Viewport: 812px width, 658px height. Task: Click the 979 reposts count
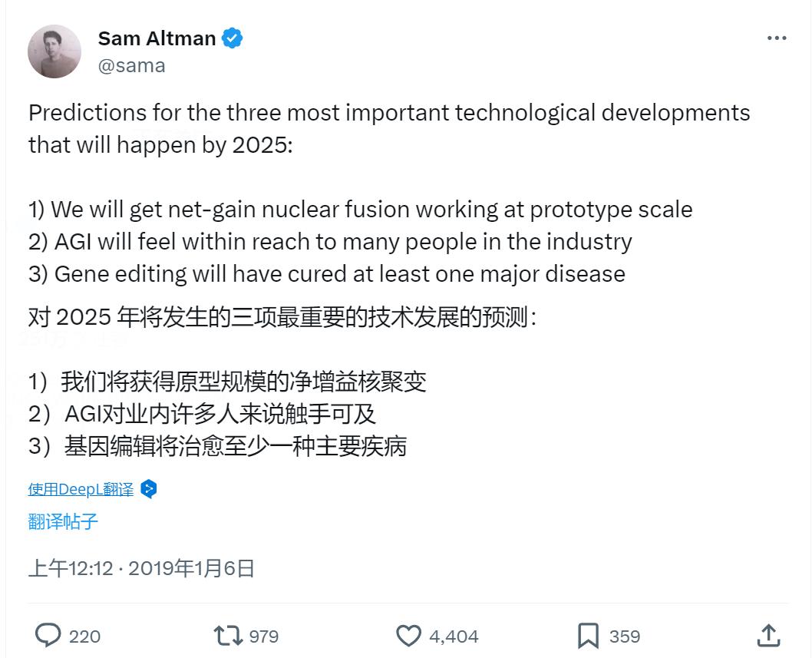pyautogui.click(x=264, y=637)
